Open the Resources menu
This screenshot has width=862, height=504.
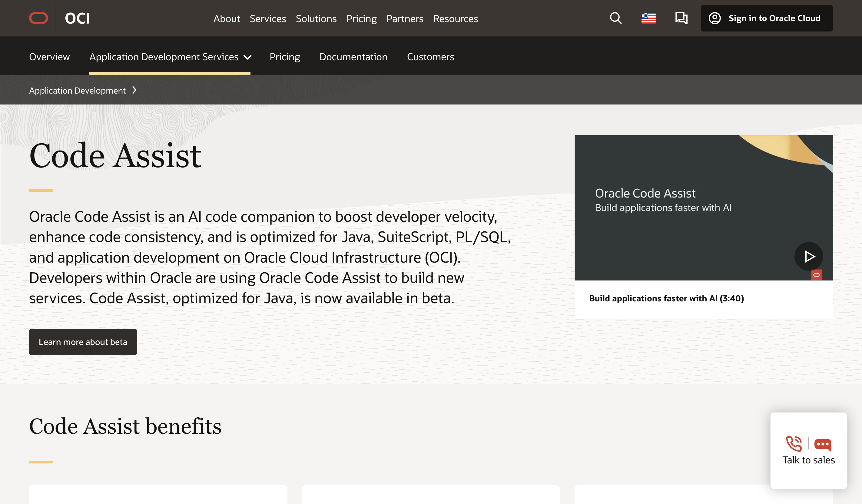[x=455, y=18]
